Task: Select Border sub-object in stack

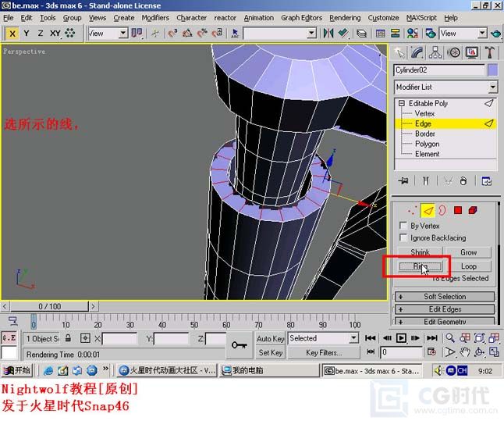Action: pyautogui.click(x=425, y=134)
